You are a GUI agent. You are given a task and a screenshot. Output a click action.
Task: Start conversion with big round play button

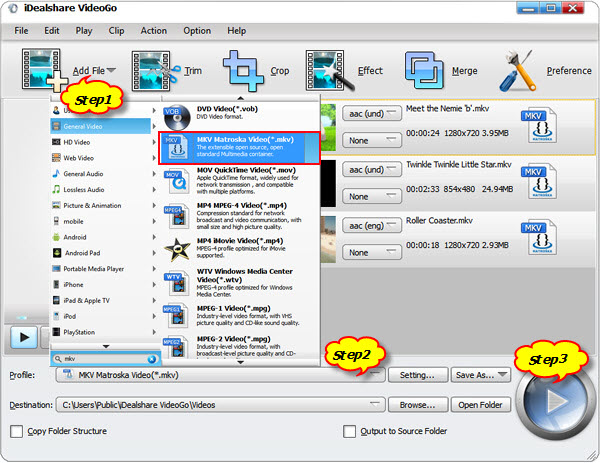[x=554, y=402]
